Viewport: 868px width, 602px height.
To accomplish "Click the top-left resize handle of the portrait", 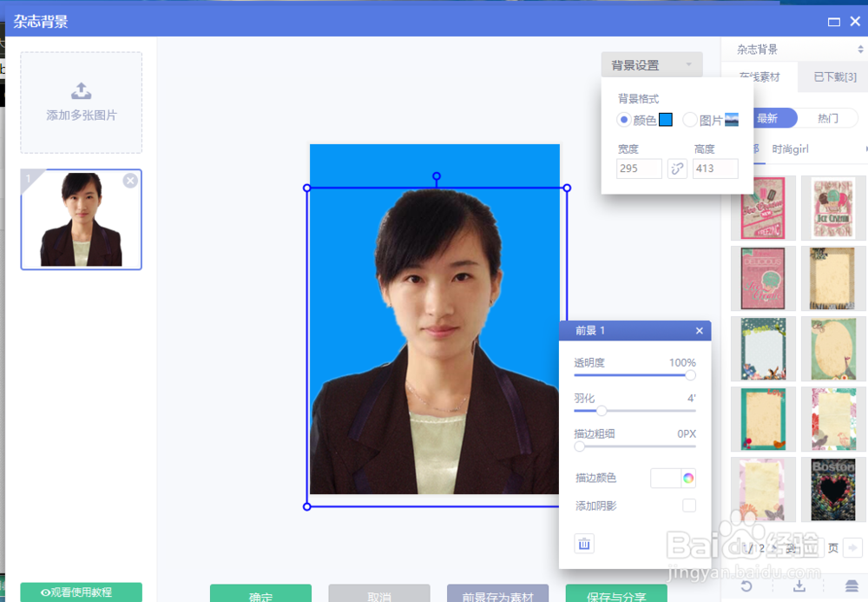I will (x=307, y=189).
